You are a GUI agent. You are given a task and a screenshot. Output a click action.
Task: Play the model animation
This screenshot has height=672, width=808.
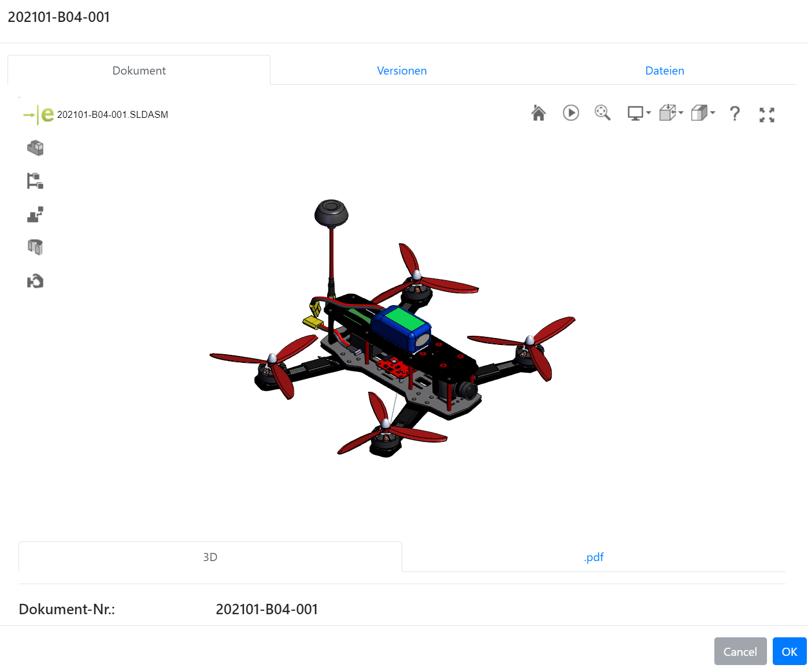coord(570,113)
